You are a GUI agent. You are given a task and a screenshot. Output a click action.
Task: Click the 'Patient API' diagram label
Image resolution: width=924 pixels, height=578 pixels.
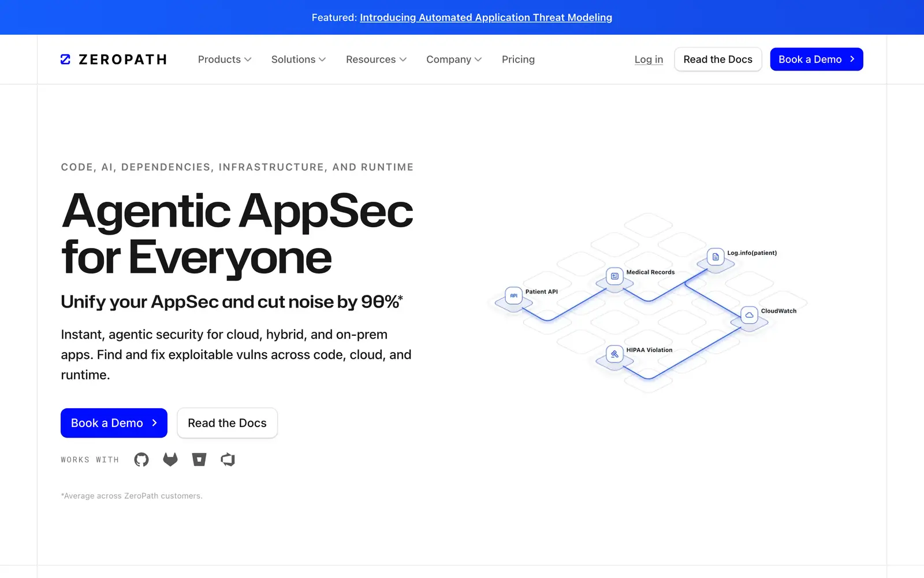point(541,292)
